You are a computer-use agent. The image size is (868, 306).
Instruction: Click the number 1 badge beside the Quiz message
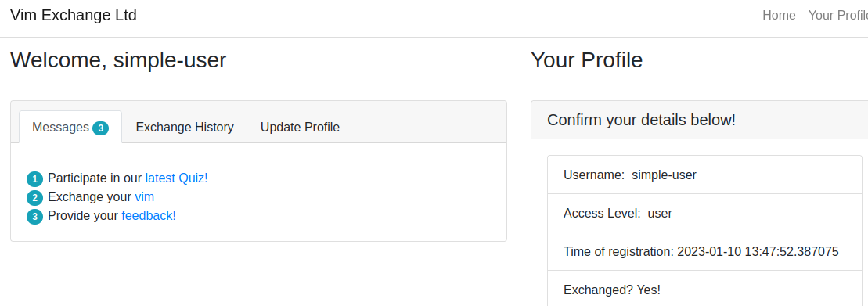point(34,179)
